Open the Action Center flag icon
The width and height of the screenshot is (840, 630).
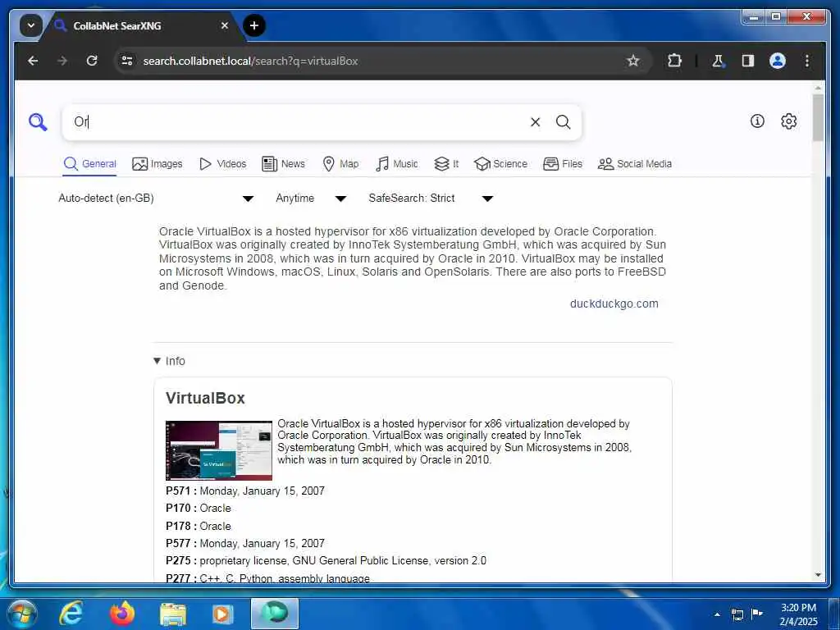click(756, 614)
